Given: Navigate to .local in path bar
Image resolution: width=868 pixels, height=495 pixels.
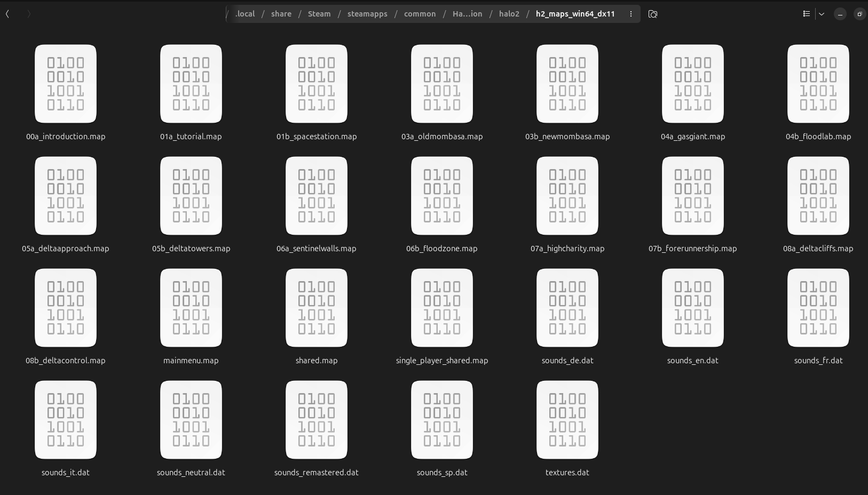Looking at the screenshot, I should tap(245, 14).
